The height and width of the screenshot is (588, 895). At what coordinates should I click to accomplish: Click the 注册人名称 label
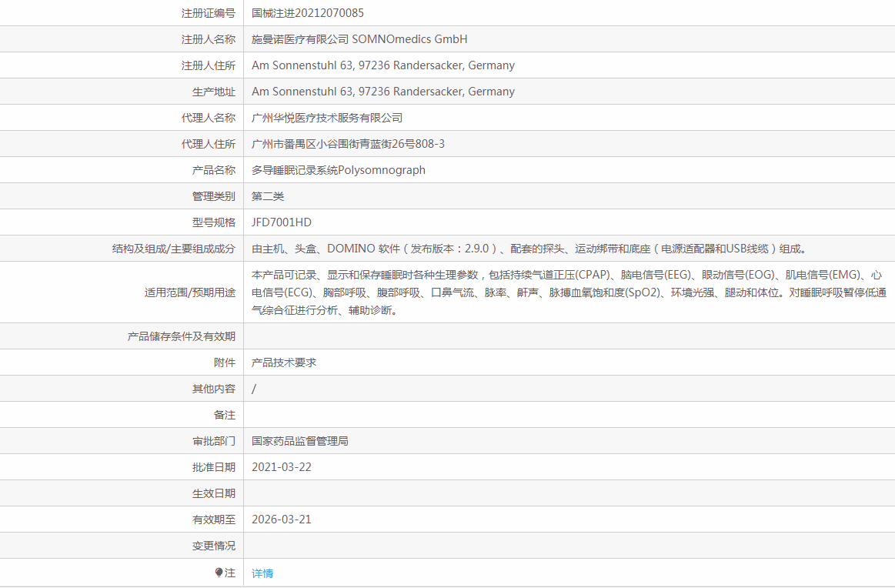click(209, 39)
